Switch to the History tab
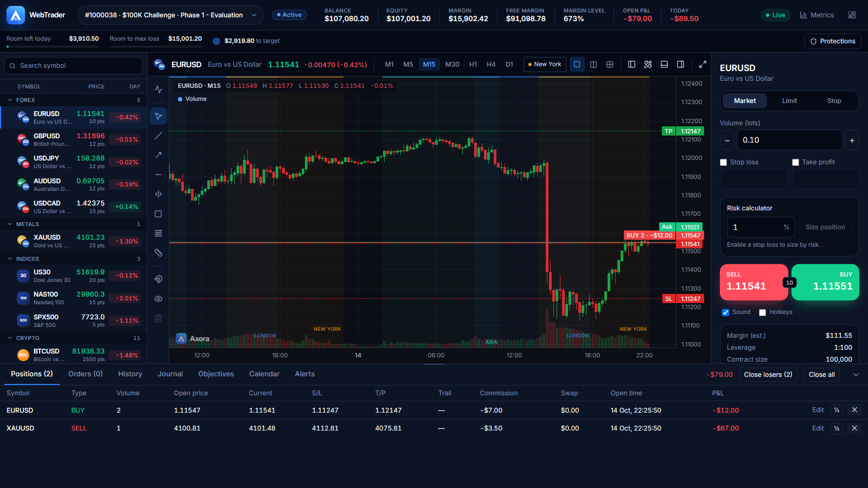Screen dimensions: 868x488 [x=130, y=374]
